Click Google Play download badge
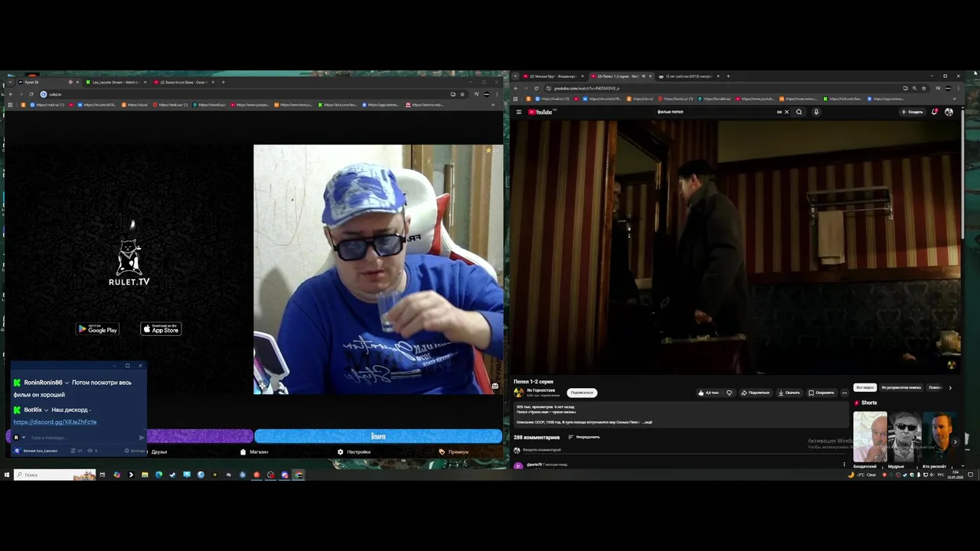The width and height of the screenshot is (980, 551). 97,329
